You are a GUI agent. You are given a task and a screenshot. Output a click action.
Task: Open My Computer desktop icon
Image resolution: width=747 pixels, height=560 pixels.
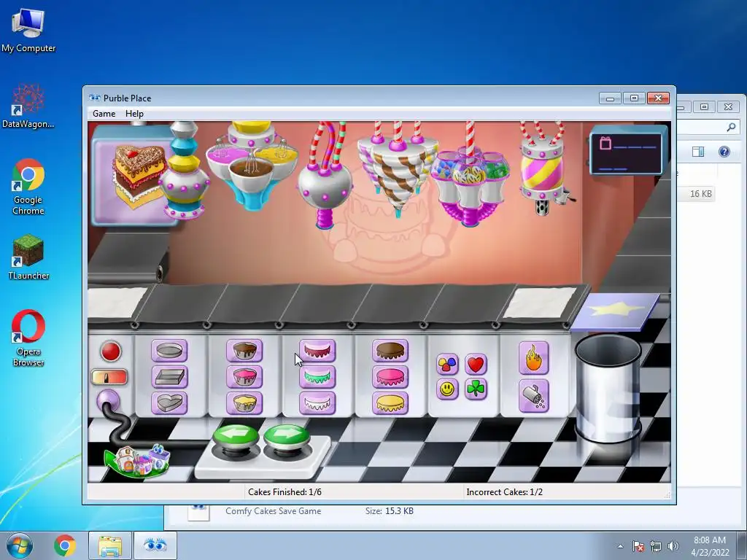pyautogui.click(x=28, y=31)
